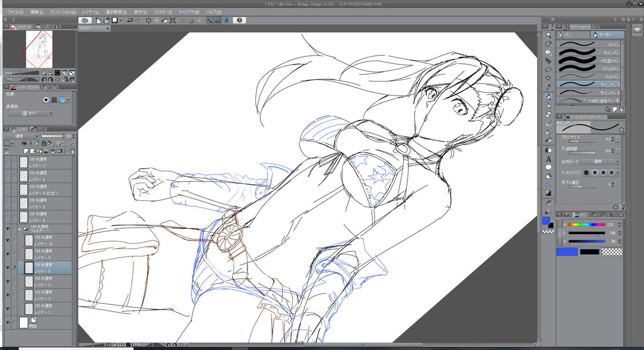This screenshot has height=350, width=644.
Task: Open the フィルター(I) menu
Action: click(163, 11)
